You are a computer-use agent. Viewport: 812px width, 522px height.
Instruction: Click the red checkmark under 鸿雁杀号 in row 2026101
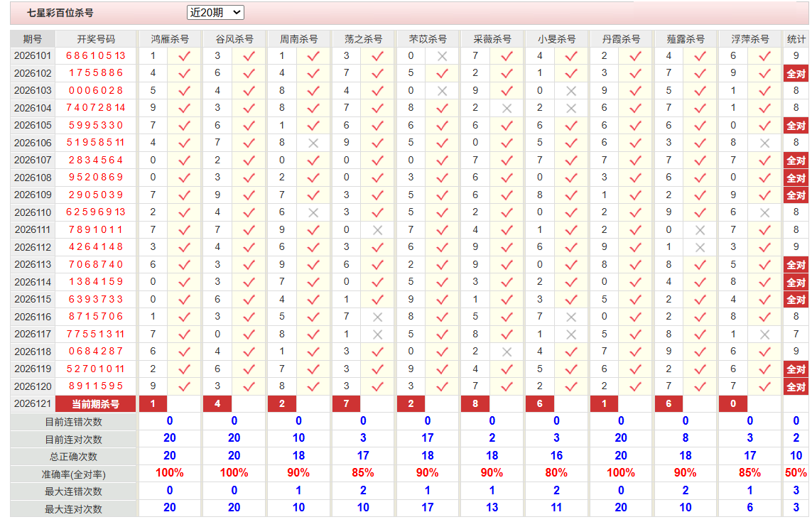[x=184, y=56]
